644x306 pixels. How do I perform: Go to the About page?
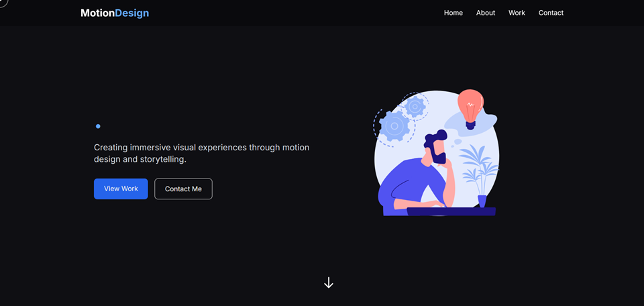pos(486,13)
